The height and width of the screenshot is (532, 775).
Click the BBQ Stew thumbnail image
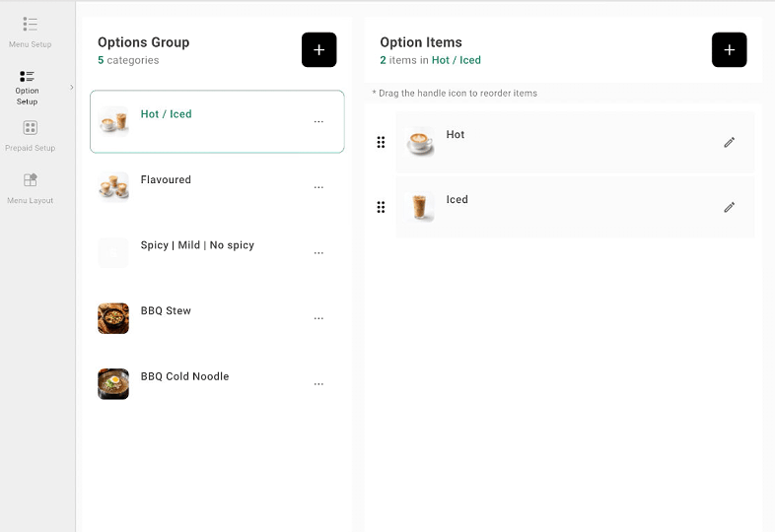click(x=113, y=318)
